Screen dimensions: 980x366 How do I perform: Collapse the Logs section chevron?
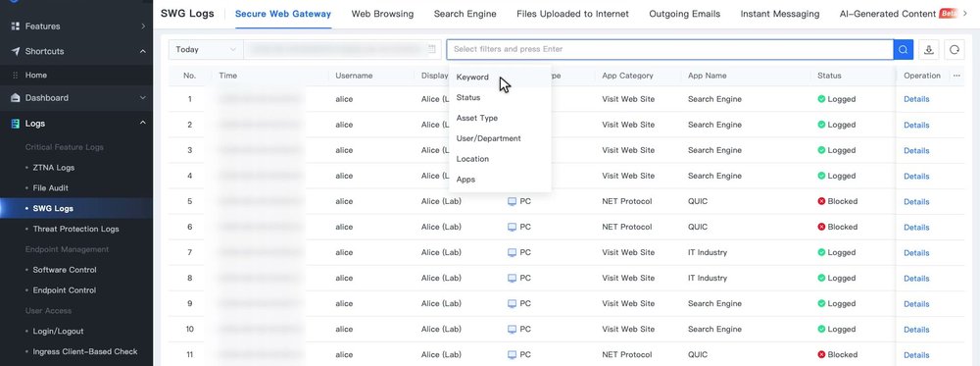[143, 124]
